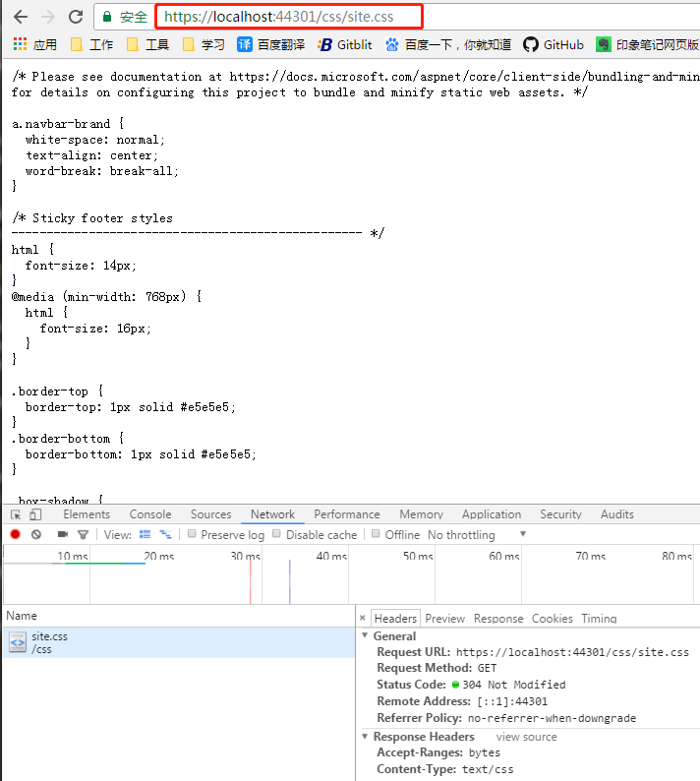Screen dimensions: 700x781
Task: Switch to the Performance tab
Action: (347, 514)
